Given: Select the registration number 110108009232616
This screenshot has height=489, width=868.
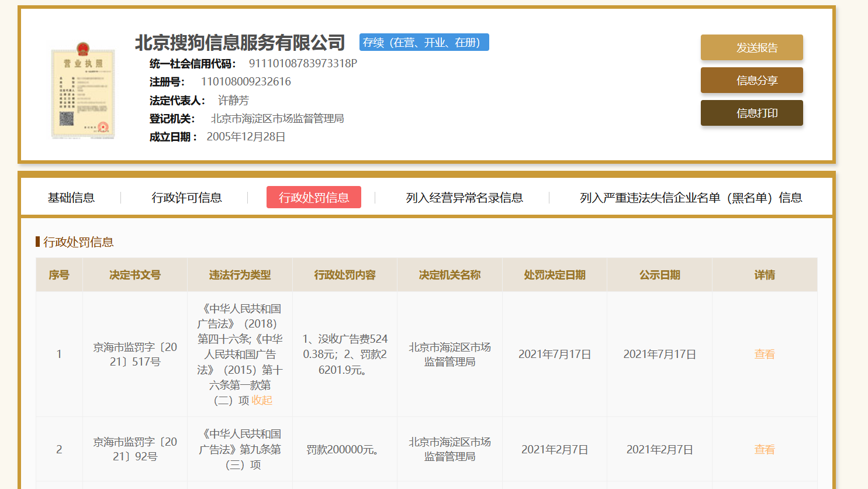Looking at the screenshot, I should pyautogui.click(x=246, y=81).
